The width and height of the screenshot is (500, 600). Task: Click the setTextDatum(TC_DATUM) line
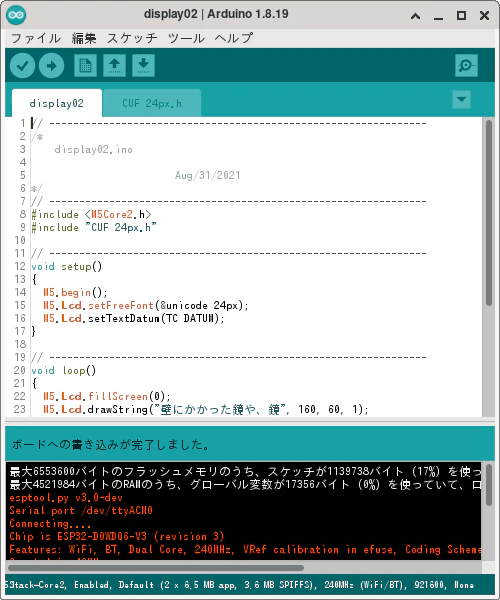pos(134,318)
